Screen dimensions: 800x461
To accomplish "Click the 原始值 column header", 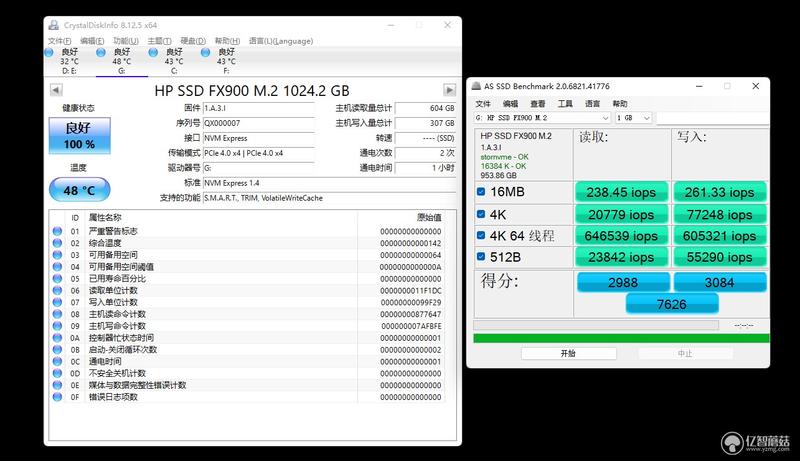I will click(429, 218).
